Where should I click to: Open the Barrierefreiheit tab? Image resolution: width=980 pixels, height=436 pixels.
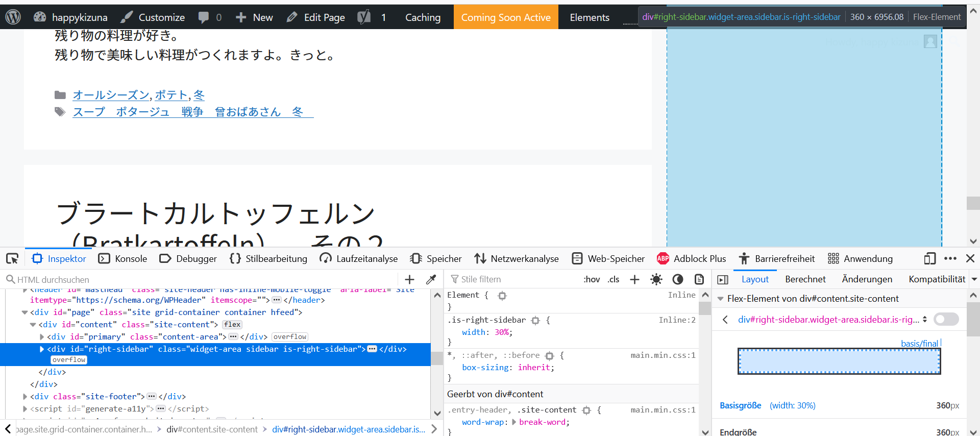click(x=776, y=258)
